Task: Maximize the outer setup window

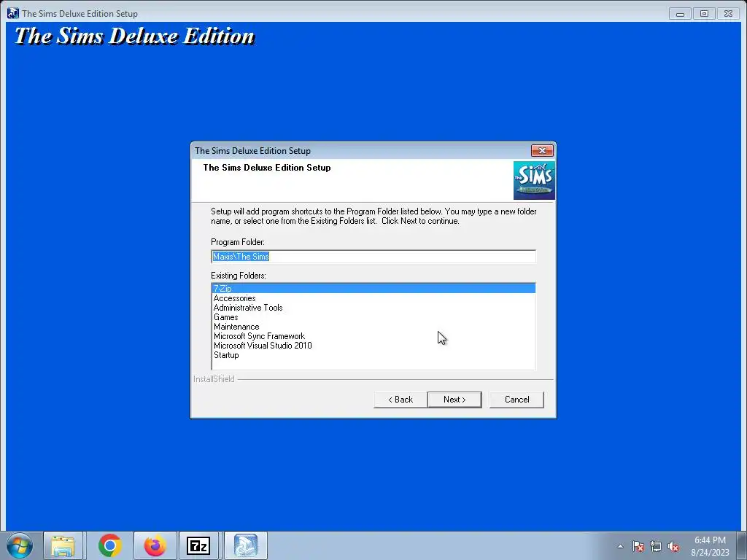Action: pos(704,14)
